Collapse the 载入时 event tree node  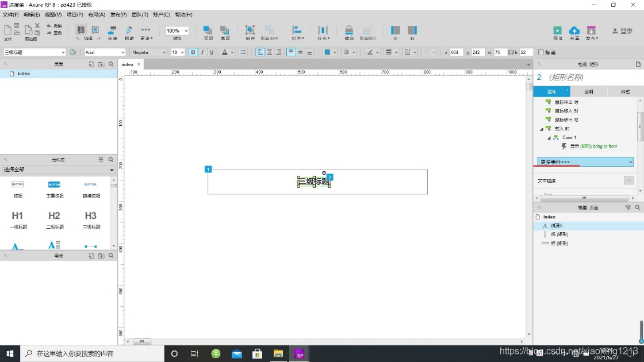541,129
